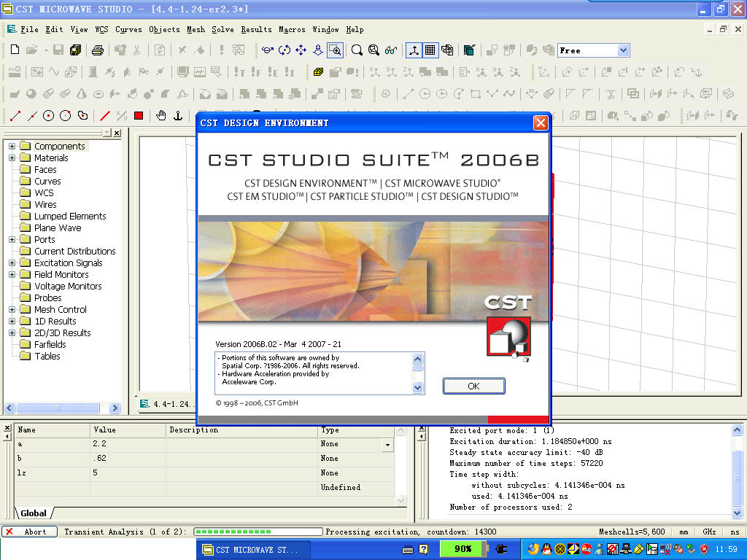The width and height of the screenshot is (747, 560).
Task: Click the glasses view options icon
Action: point(391,50)
